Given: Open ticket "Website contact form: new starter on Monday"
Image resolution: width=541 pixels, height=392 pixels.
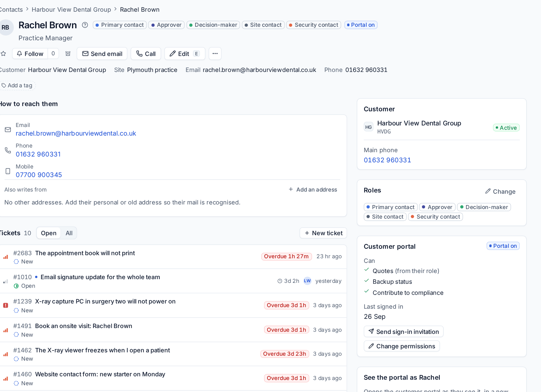Looking at the screenshot, I should pos(100,374).
